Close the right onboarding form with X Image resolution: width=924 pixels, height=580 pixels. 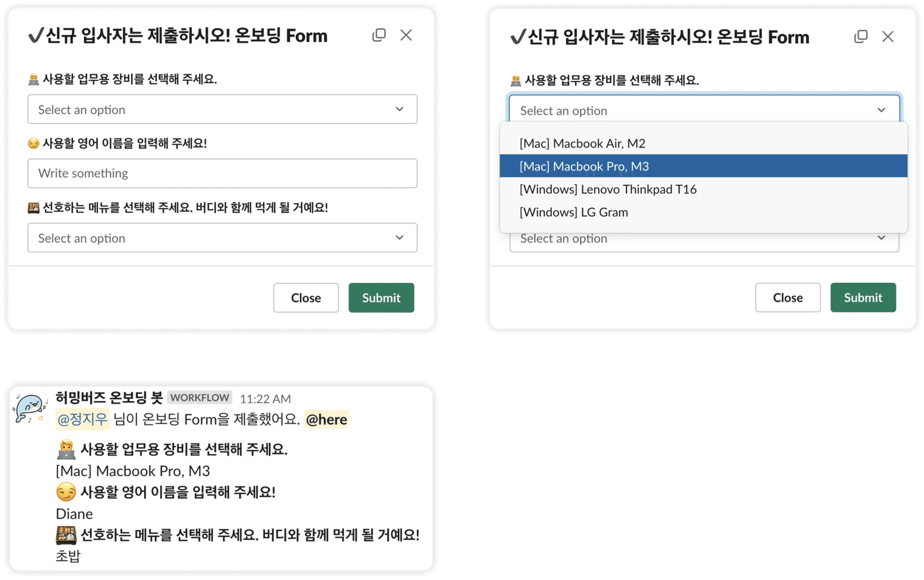[x=888, y=37]
